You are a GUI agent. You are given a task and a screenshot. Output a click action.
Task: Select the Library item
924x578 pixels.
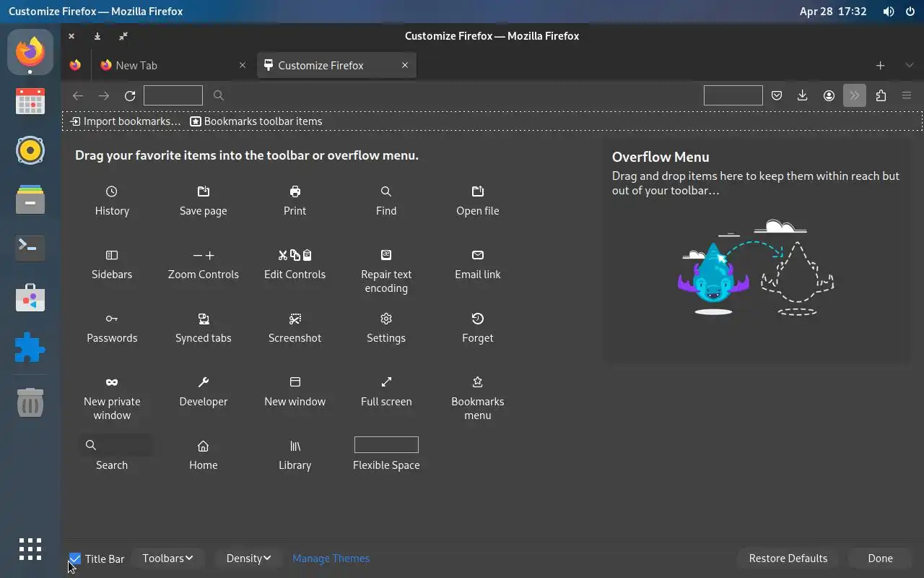(295, 455)
